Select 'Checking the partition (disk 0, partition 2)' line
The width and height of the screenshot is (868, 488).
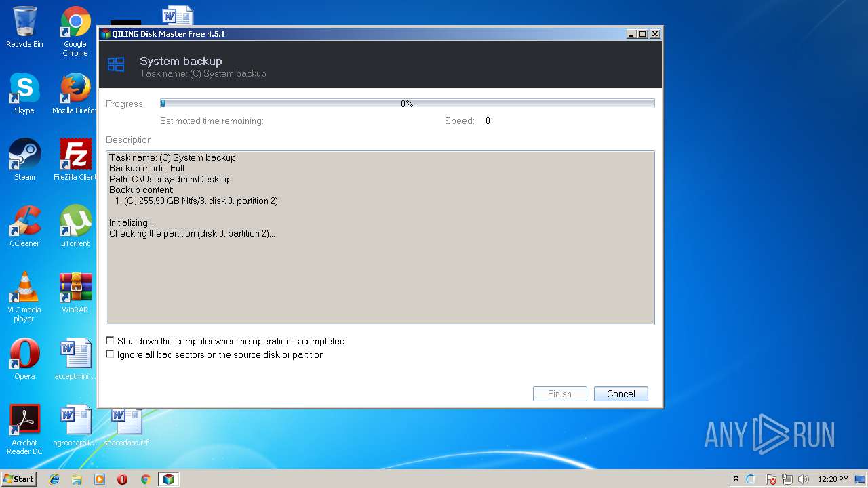[192, 234]
